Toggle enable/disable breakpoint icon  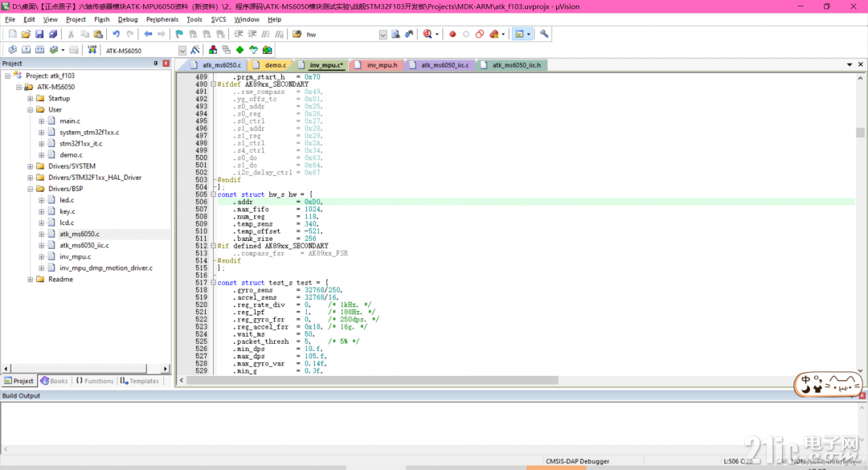(x=466, y=35)
